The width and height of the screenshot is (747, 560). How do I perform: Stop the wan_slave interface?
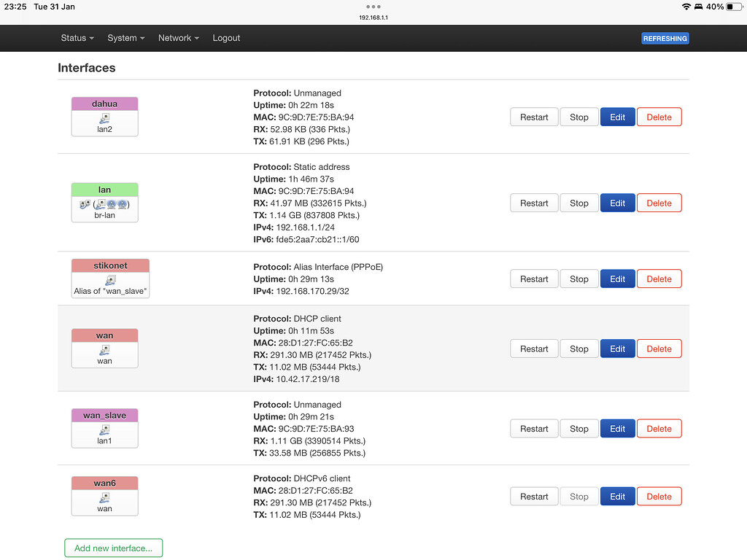click(x=578, y=428)
